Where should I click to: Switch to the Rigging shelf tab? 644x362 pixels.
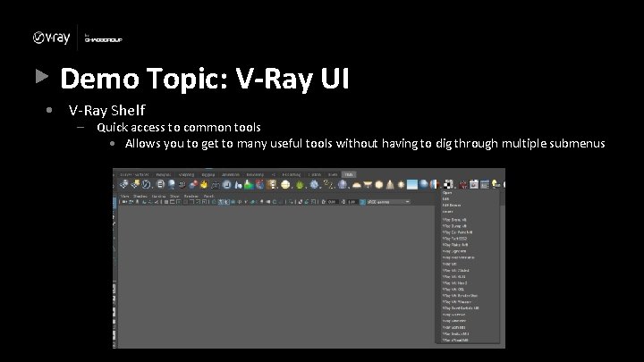pos(208,174)
